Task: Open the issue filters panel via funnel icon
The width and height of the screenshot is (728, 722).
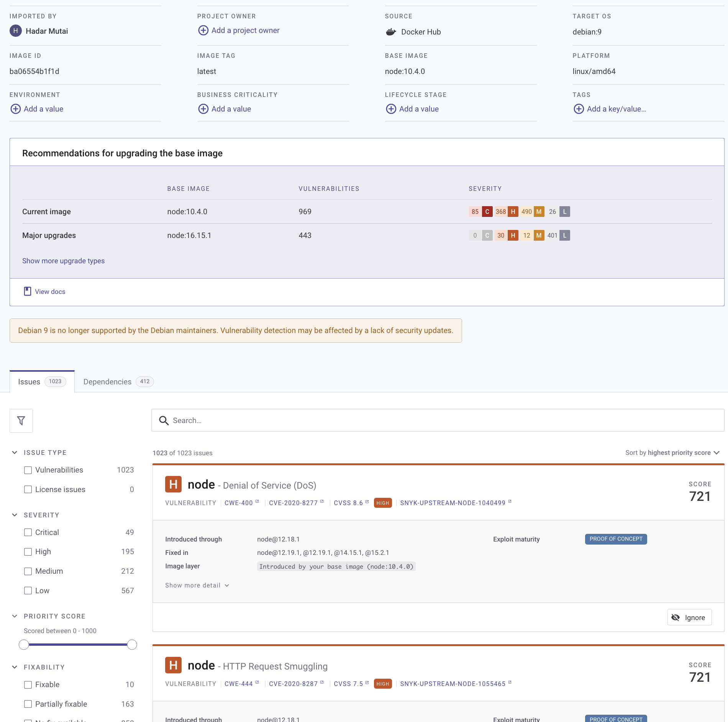Action: pyautogui.click(x=21, y=420)
